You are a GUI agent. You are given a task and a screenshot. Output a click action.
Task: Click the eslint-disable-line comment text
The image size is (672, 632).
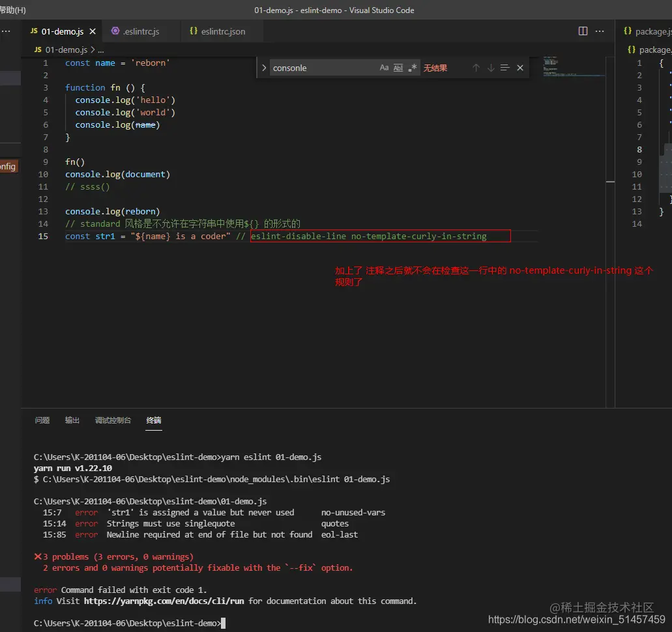point(368,236)
